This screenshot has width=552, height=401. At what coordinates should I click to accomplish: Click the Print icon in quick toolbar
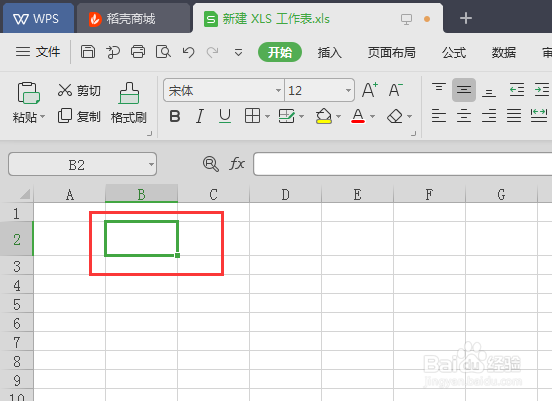[138, 52]
